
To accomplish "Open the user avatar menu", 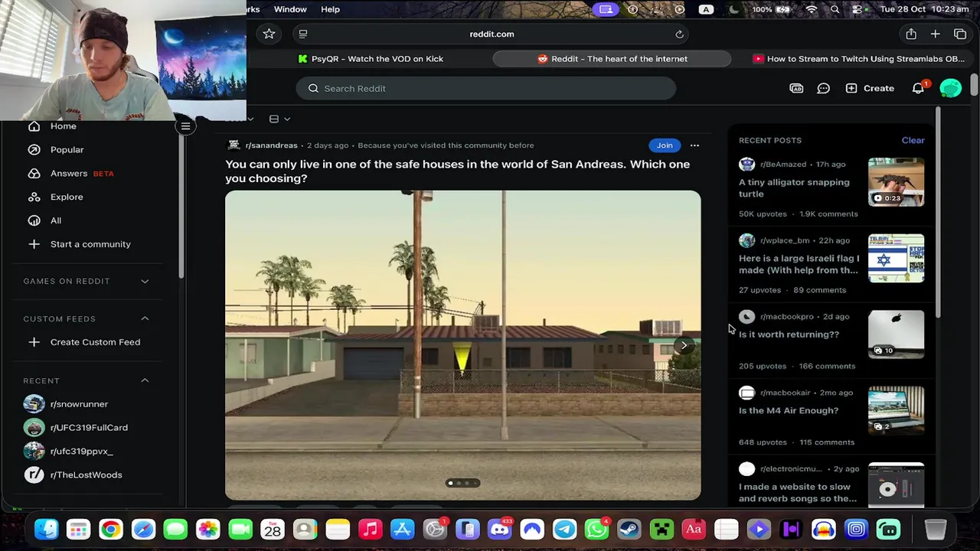I will (x=950, y=88).
